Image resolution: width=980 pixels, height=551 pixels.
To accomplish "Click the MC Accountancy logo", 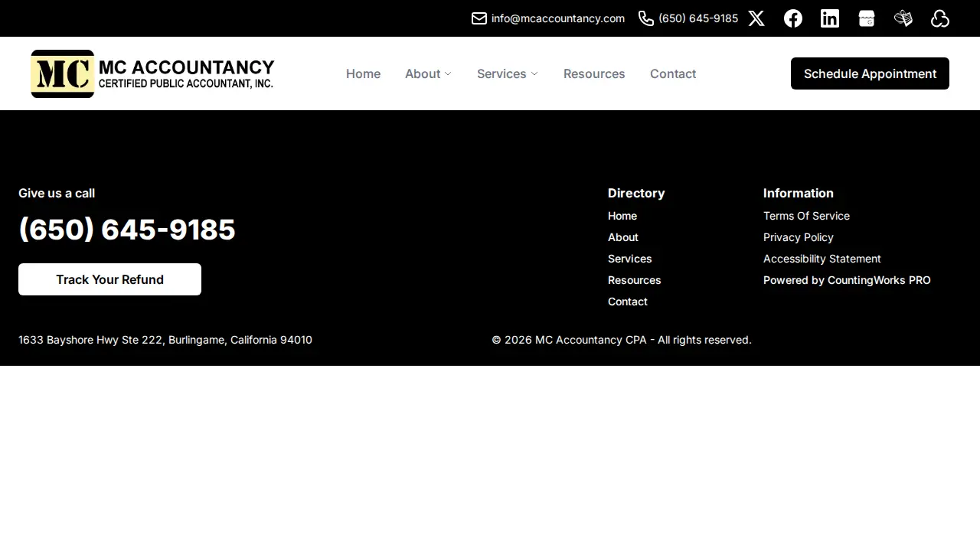I will click(x=152, y=73).
